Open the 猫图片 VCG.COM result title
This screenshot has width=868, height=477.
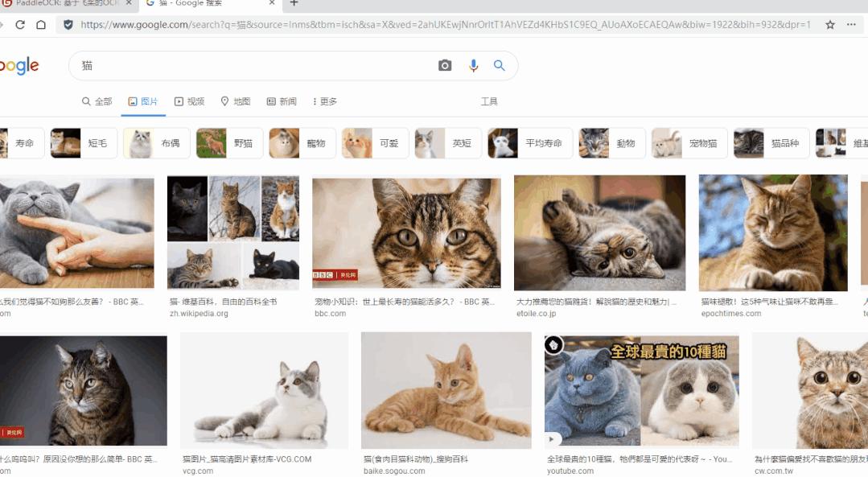(247, 459)
